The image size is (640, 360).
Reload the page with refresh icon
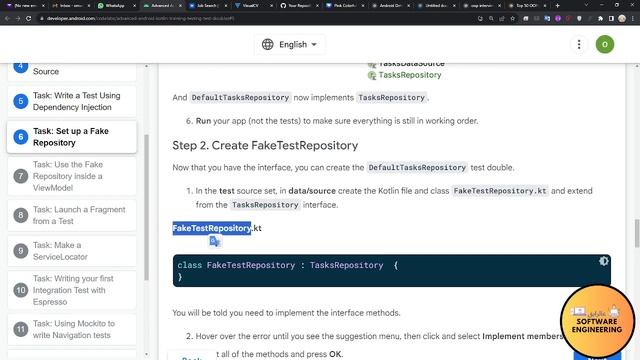click(29, 18)
